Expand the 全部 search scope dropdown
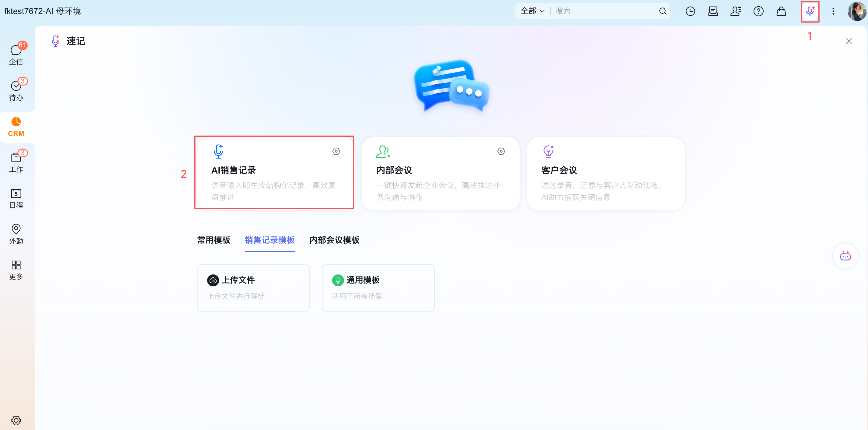Image resolution: width=868 pixels, height=430 pixels. 532,11
